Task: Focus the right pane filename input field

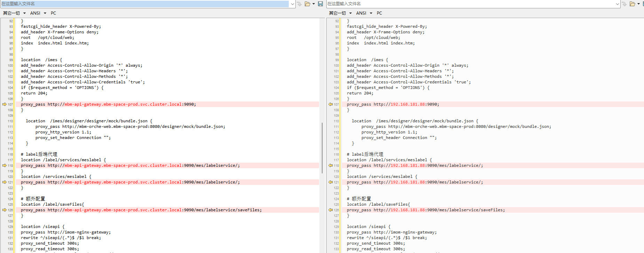Action: click(x=470, y=4)
